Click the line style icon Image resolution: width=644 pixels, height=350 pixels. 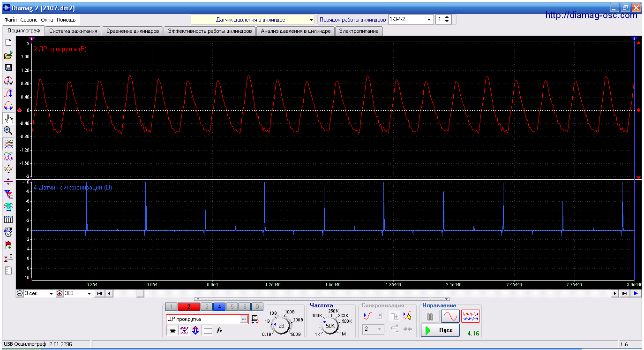point(208,330)
